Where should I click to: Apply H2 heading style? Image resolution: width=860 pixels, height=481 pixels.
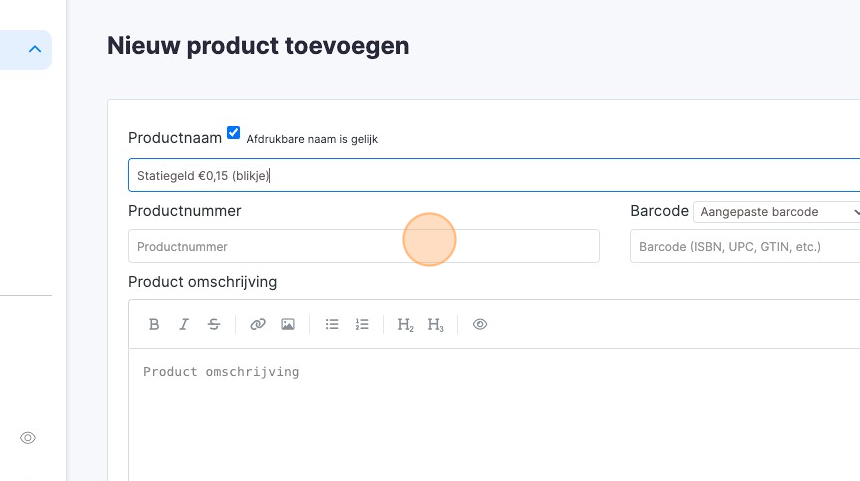point(405,324)
